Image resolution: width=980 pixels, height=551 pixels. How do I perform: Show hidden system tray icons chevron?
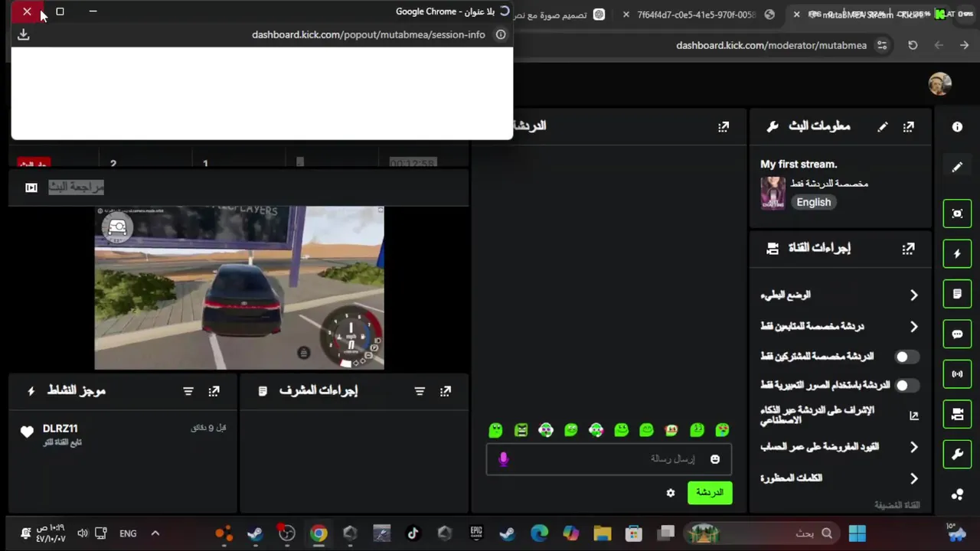pyautogui.click(x=155, y=533)
